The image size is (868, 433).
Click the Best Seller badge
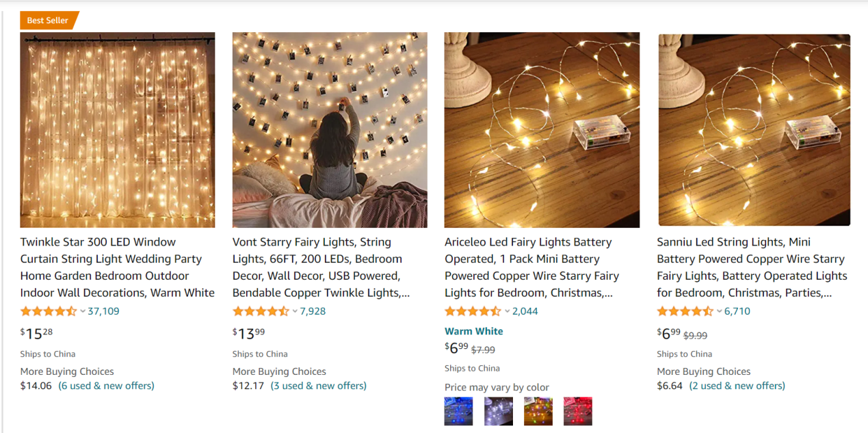coord(49,21)
